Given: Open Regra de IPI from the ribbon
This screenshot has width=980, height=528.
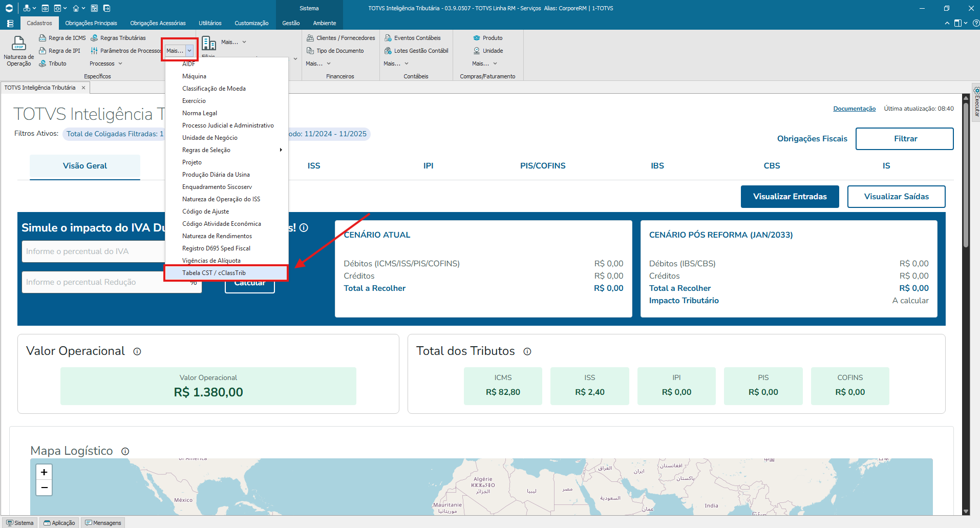Looking at the screenshot, I should pyautogui.click(x=59, y=51).
